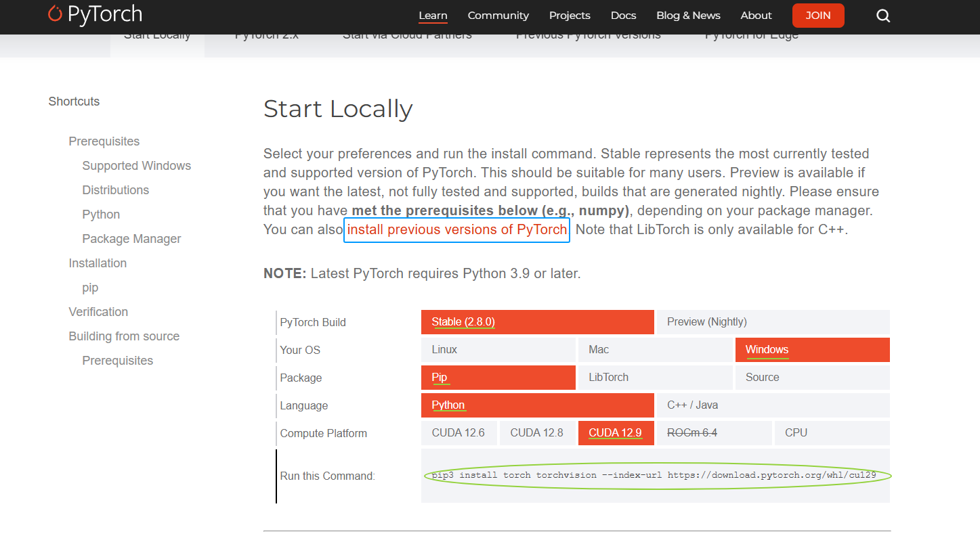
Task: Open the Docs menu
Action: 623,16
